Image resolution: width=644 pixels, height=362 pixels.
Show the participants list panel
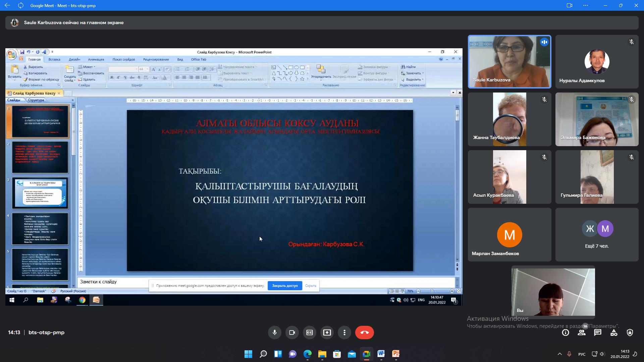pyautogui.click(x=582, y=333)
